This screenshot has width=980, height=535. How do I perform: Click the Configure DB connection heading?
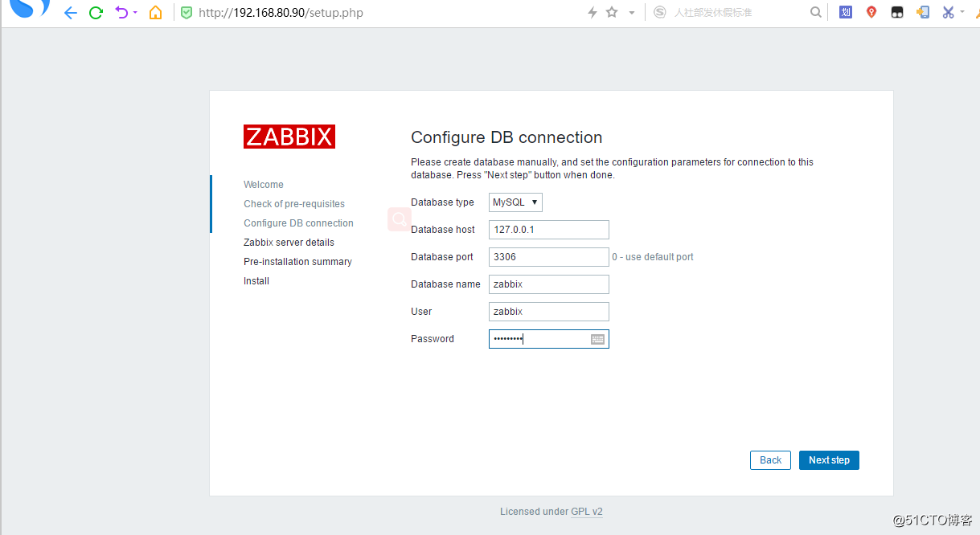pyautogui.click(x=506, y=137)
